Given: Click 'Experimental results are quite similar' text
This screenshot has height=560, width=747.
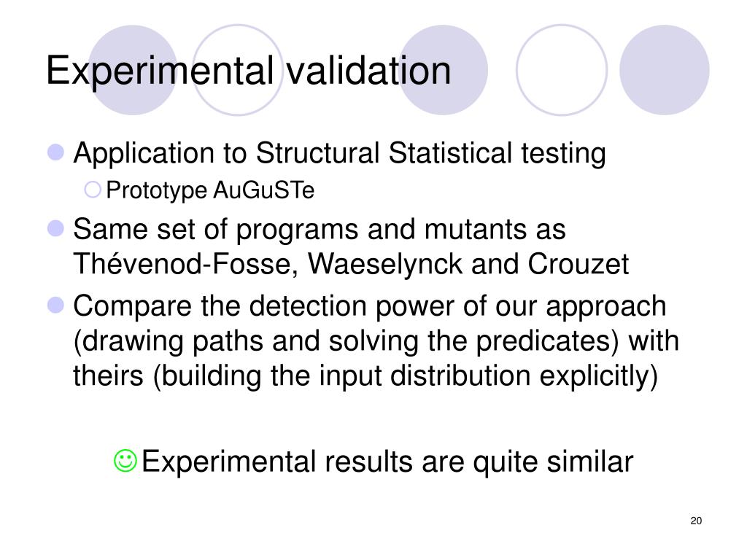Looking at the screenshot, I should point(387,462).
